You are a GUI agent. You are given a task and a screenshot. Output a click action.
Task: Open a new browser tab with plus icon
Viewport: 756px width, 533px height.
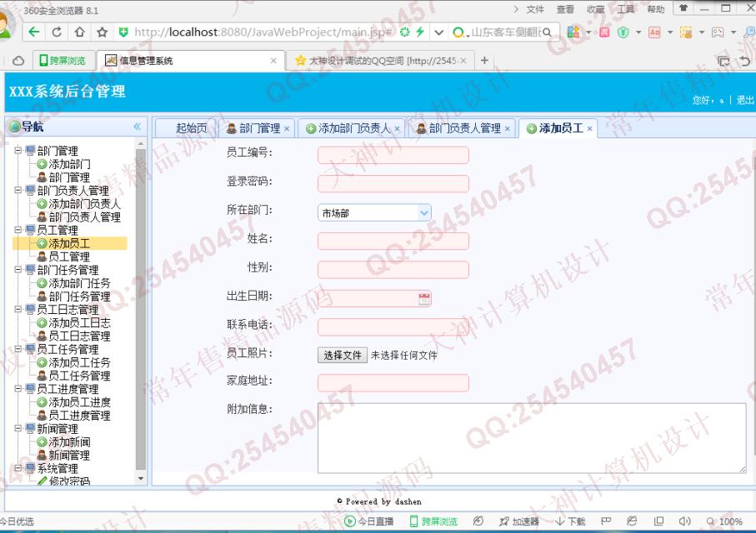click(485, 61)
